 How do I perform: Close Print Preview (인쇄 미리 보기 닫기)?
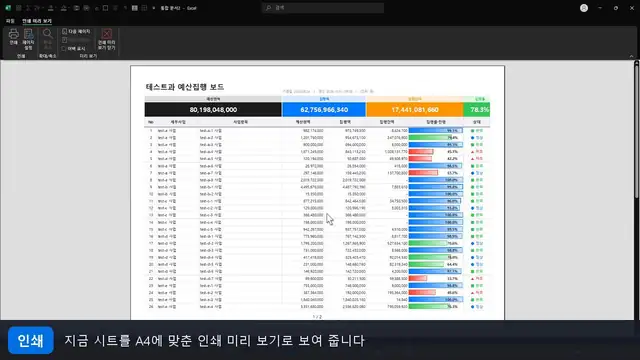(x=107, y=39)
